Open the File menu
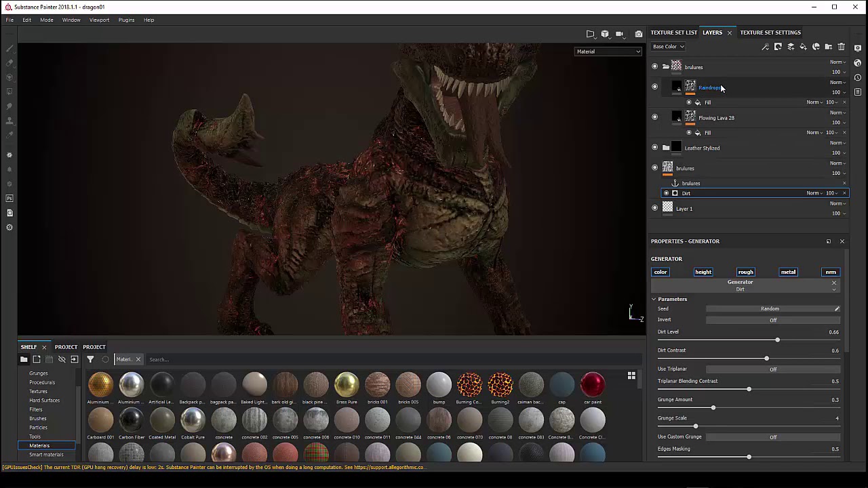The image size is (868, 488). pyautogui.click(x=9, y=20)
